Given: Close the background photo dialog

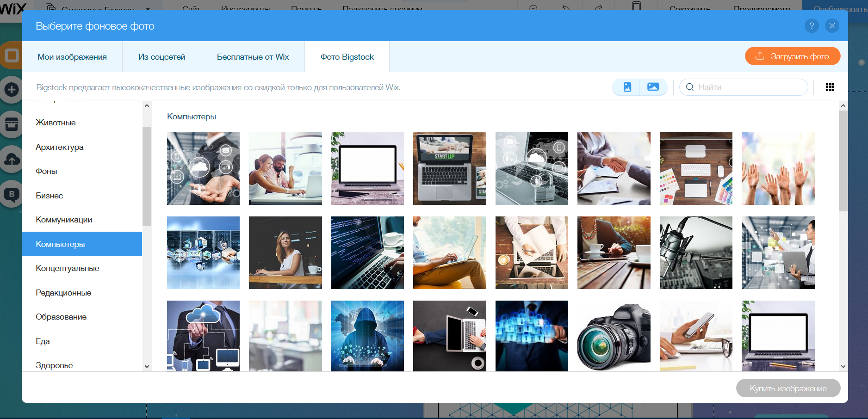Looking at the screenshot, I should [832, 26].
